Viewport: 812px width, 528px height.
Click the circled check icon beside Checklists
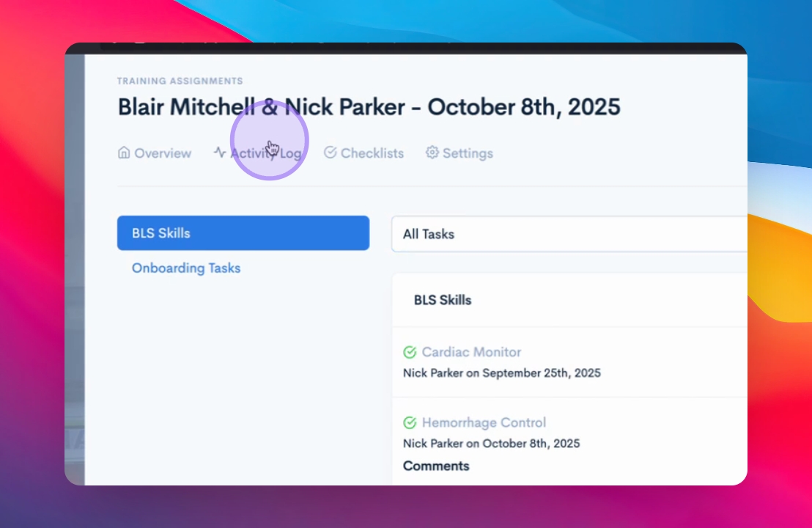click(331, 153)
